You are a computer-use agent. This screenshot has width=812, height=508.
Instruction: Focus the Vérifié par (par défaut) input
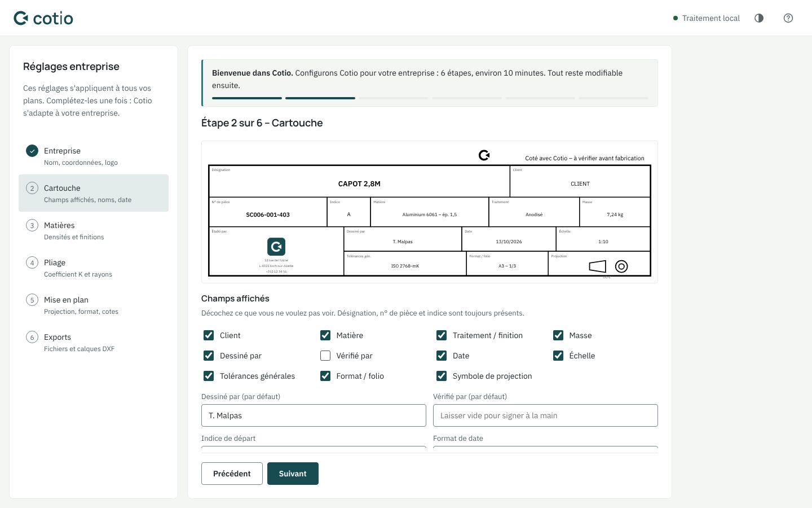[x=545, y=415]
